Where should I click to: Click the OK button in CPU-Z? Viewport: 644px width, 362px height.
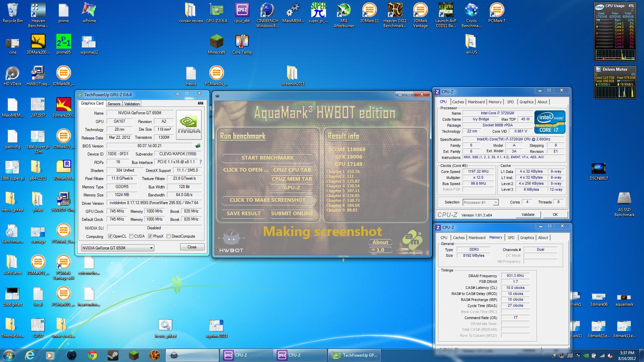click(555, 215)
